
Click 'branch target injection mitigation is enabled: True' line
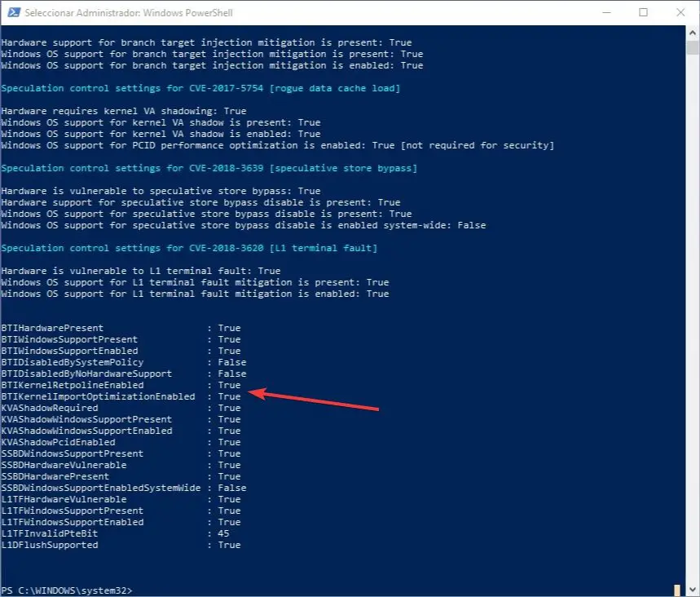click(x=212, y=65)
